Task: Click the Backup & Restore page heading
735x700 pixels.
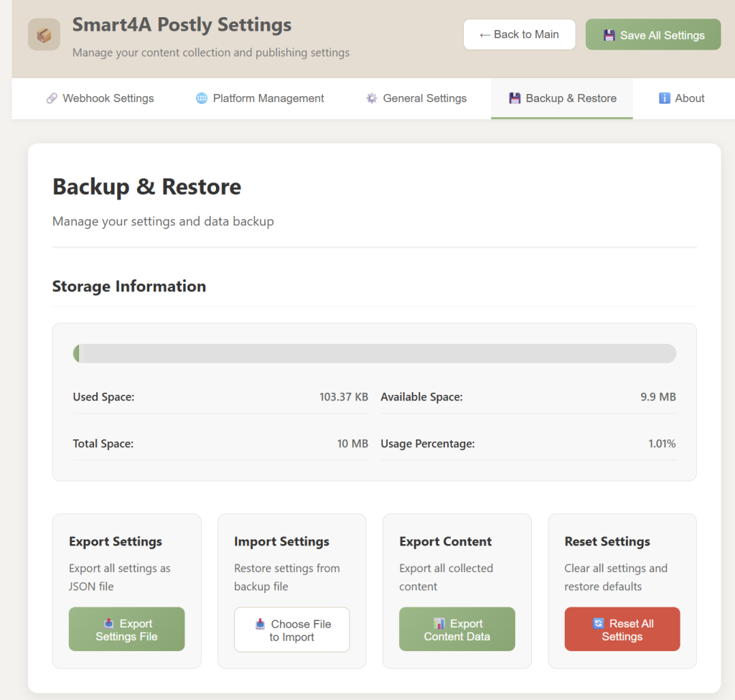Action: pyautogui.click(x=146, y=187)
